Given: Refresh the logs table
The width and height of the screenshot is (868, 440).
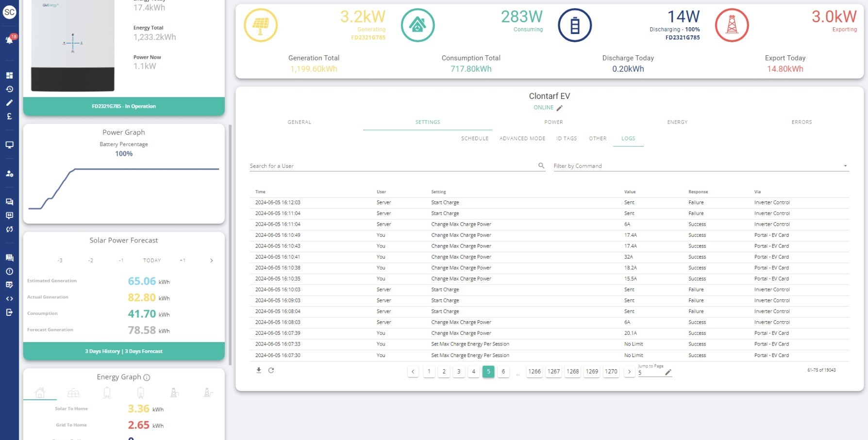Looking at the screenshot, I should (271, 370).
